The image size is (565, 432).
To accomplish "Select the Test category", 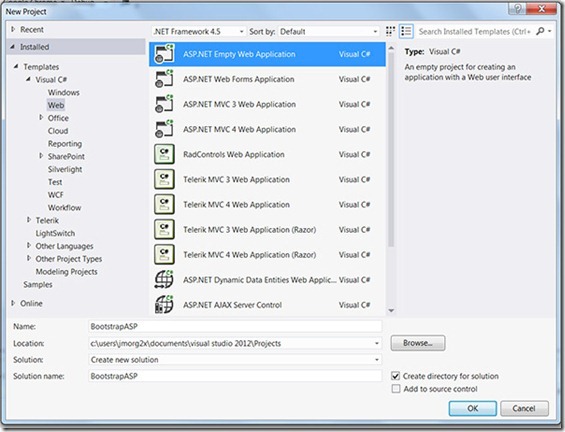I will [55, 182].
